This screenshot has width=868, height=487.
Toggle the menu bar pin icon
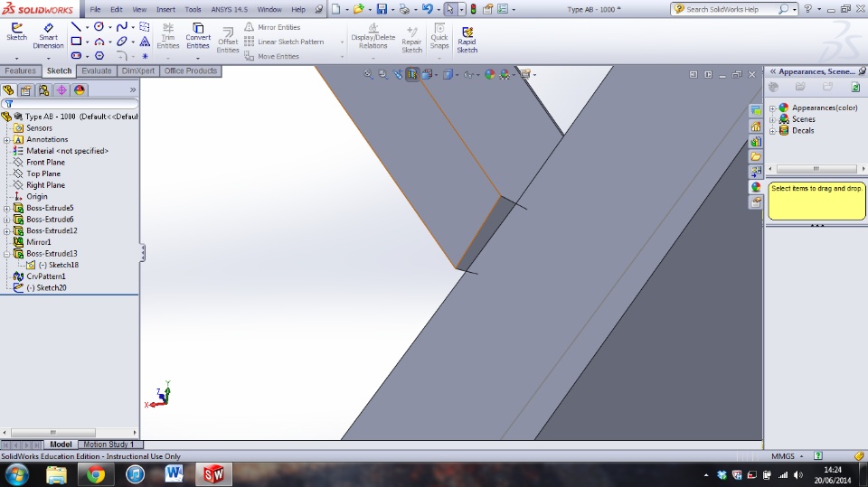click(319, 9)
